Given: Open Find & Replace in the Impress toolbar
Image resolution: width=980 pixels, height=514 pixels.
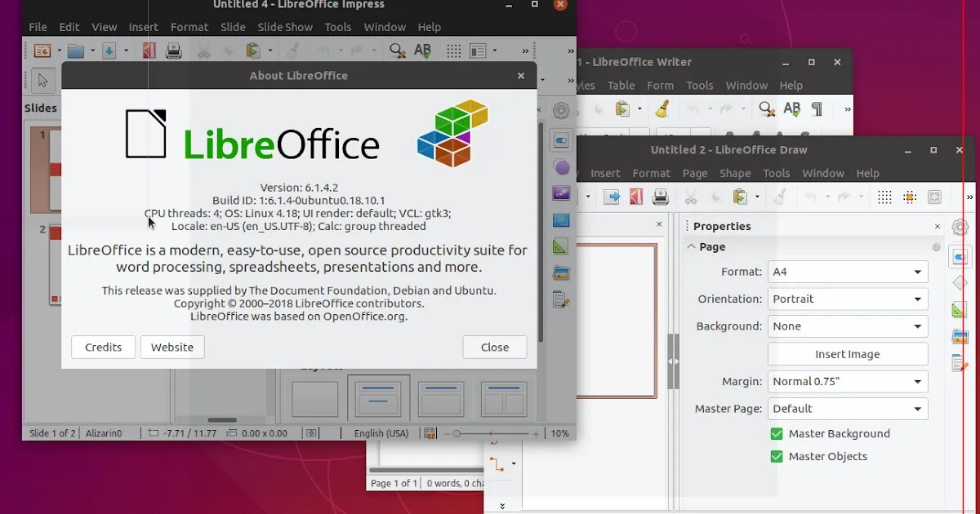Looking at the screenshot, I should tap(398, 51).
